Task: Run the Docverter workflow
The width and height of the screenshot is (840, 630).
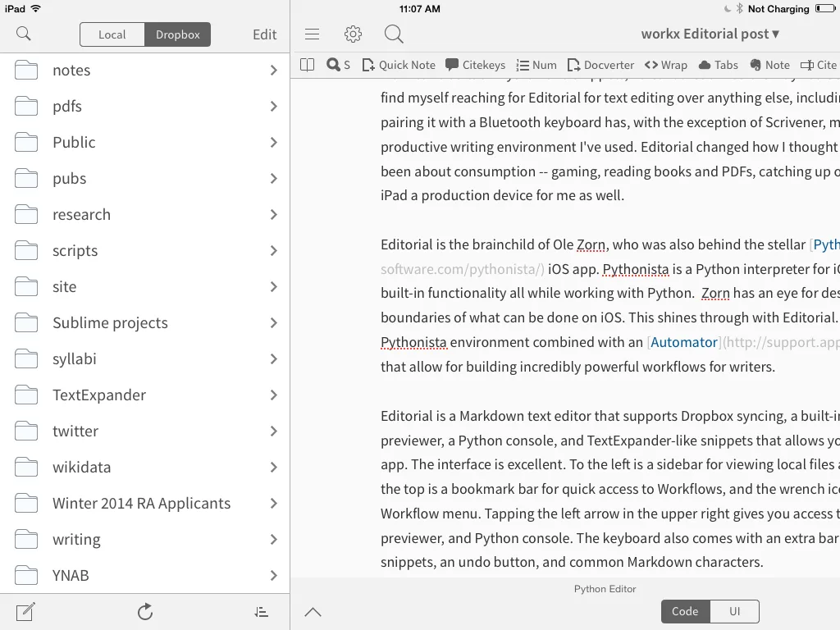Action: [600, 66]
